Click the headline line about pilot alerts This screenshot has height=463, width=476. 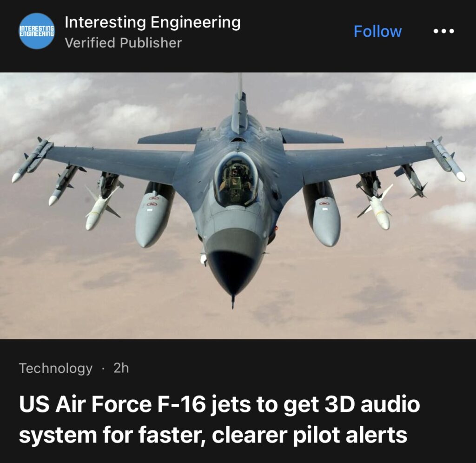213,435
